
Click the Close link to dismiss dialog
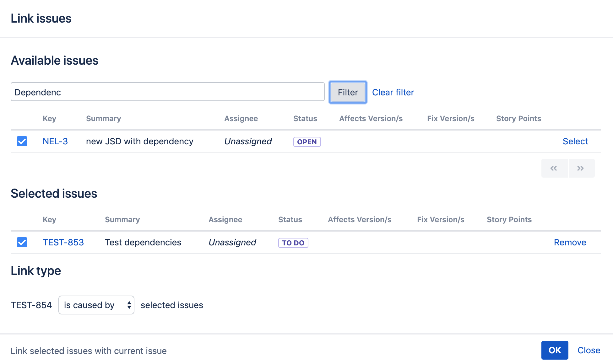click(589, 350)
